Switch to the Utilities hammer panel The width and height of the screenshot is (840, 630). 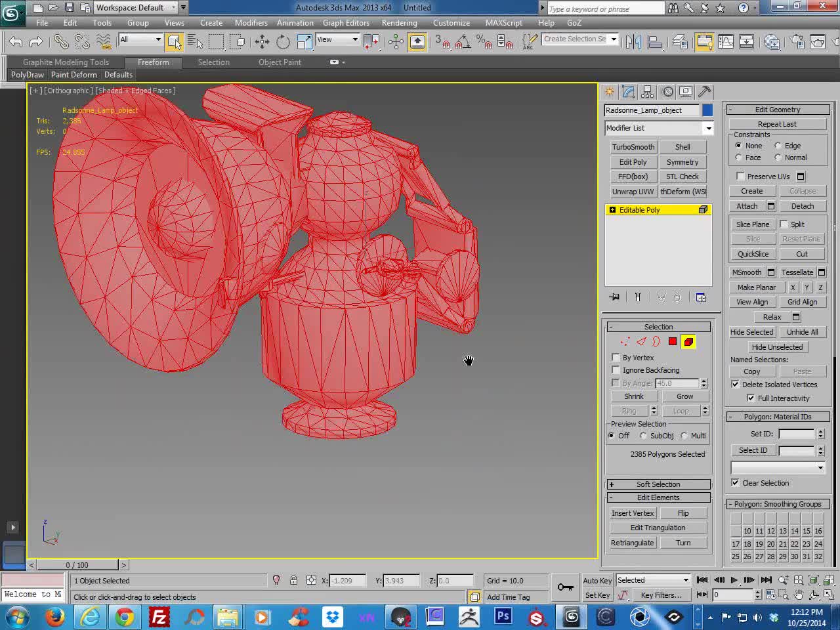click(x=705, y=92)
